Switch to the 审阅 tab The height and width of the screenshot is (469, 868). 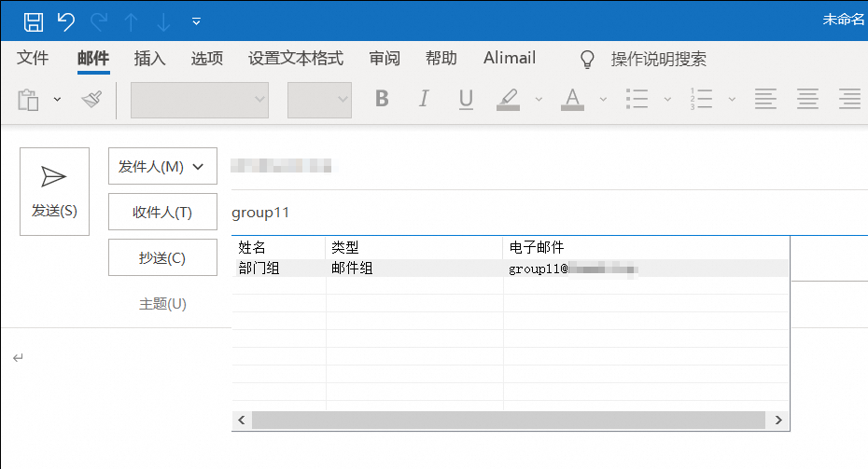point(384,59)
